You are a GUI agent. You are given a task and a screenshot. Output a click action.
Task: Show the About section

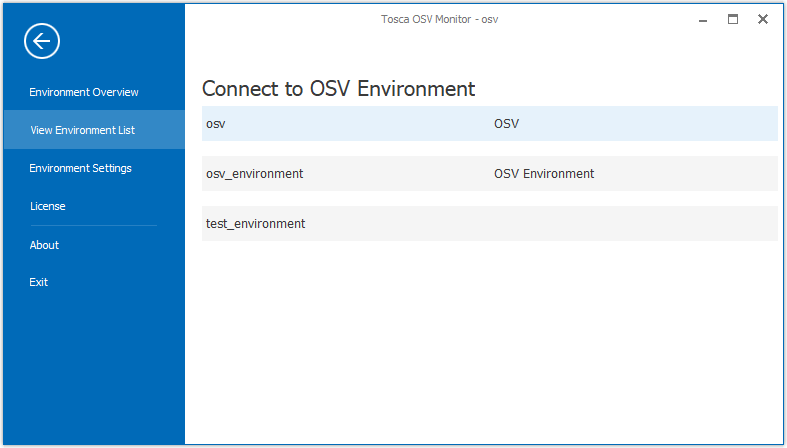44,245
